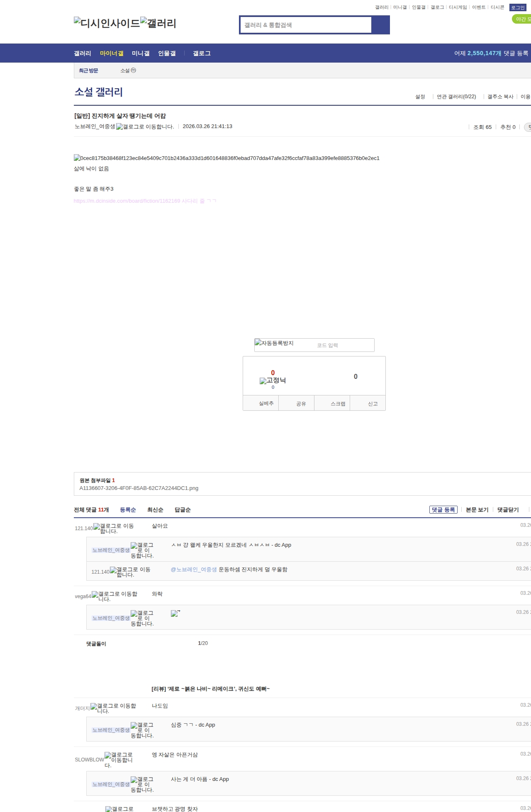Open attachment A1136607-3206-4F0F-85AB-62C7A2244DC1.png

pyautogui.click(x=139, y=488)
